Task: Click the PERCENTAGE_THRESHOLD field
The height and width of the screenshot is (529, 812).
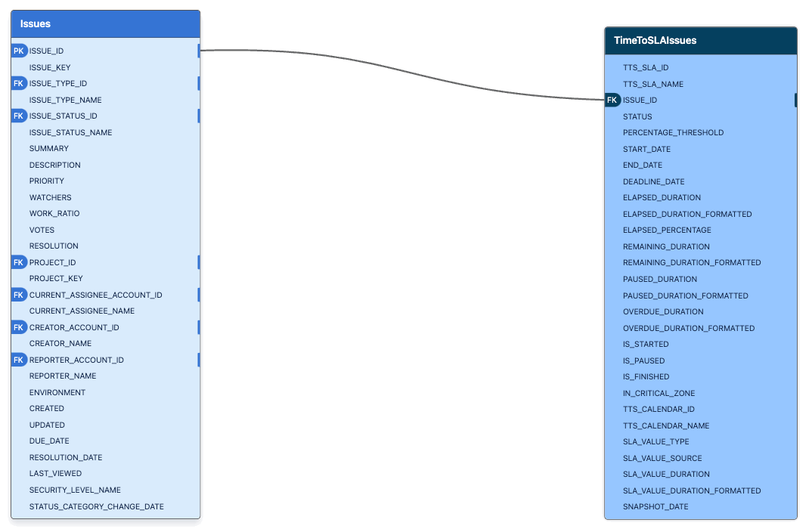Action: [x=673, y=132]
